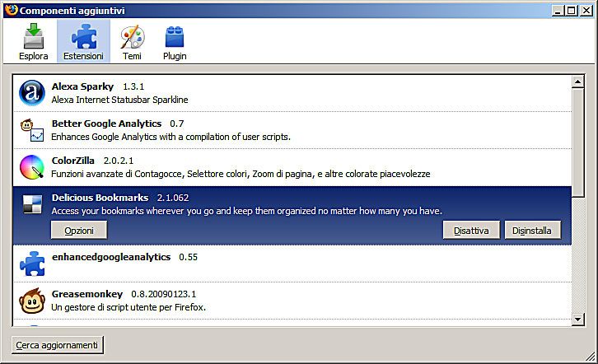
Task: Click 'Enhances Google Analytics' description text
Action: (171, 137)
